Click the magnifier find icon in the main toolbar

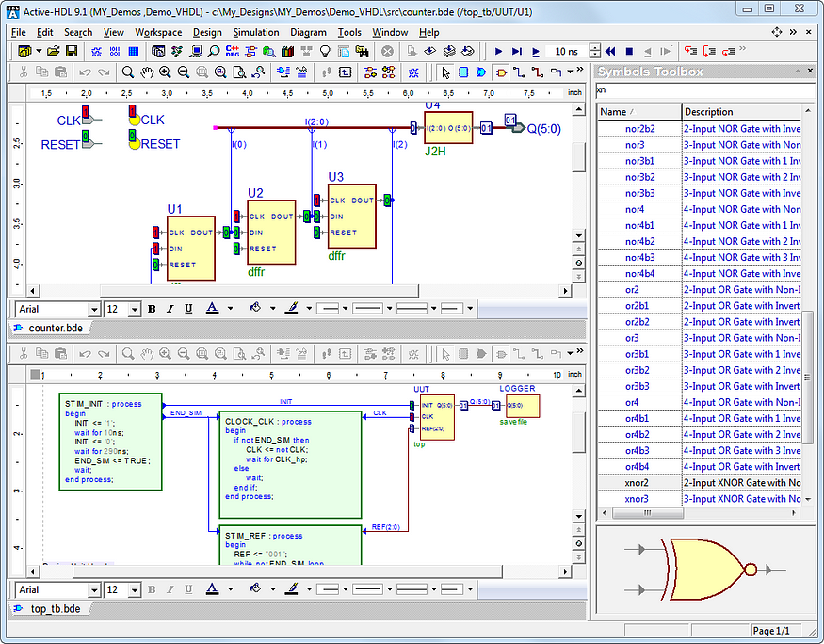[214, 51]
